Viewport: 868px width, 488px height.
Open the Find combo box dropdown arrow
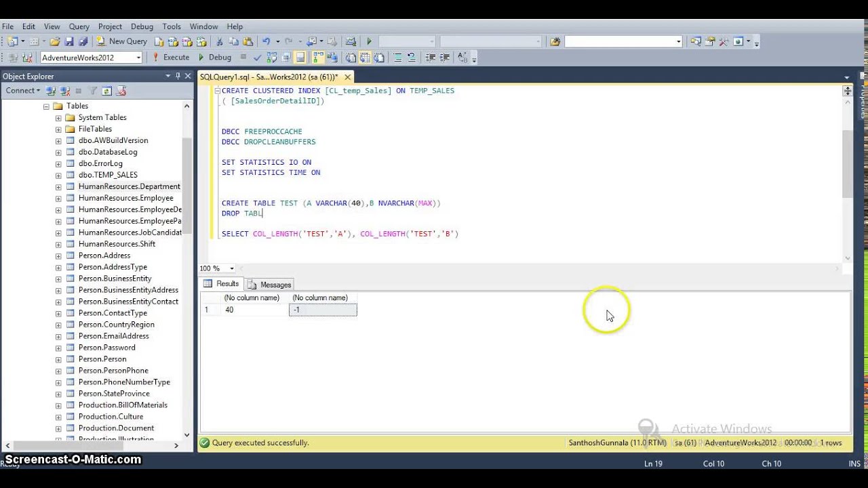pyautogui.click(x=679, y=41)
